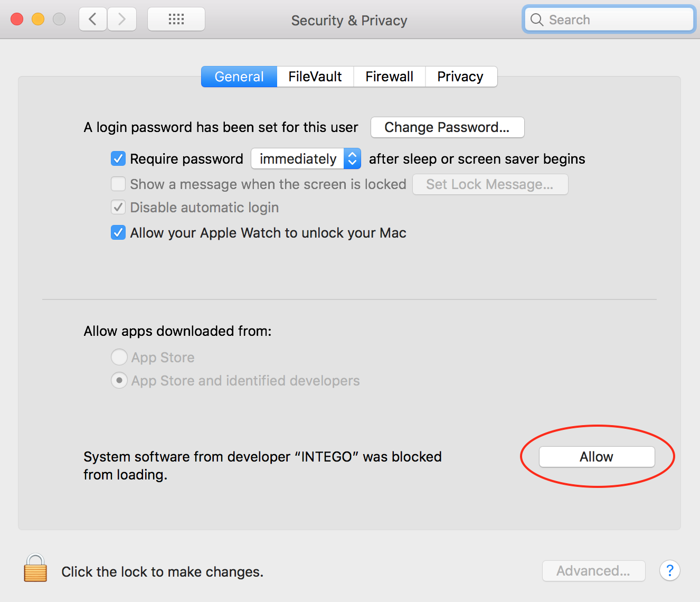Click the padlock icon to unlock changes
This screenshot has height=602, width=700.
[x=35, y=568]
